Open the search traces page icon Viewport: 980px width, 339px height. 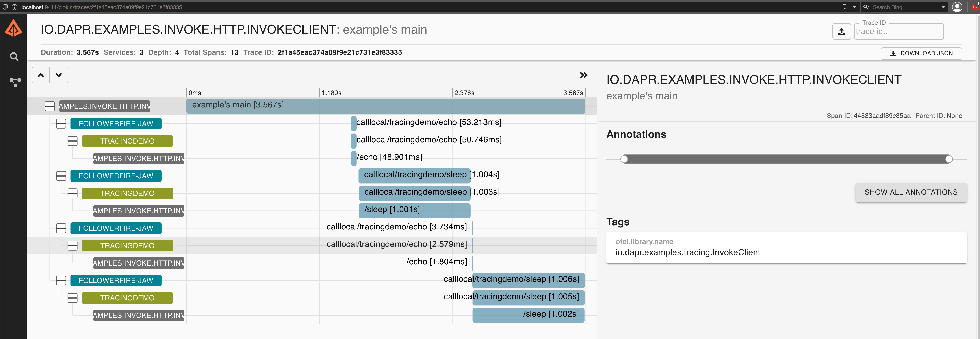point(14,57)
